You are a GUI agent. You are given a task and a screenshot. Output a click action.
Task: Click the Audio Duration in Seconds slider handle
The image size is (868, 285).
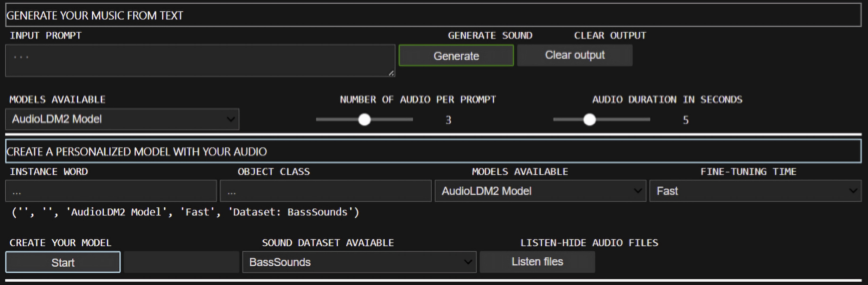pos(589,120)
